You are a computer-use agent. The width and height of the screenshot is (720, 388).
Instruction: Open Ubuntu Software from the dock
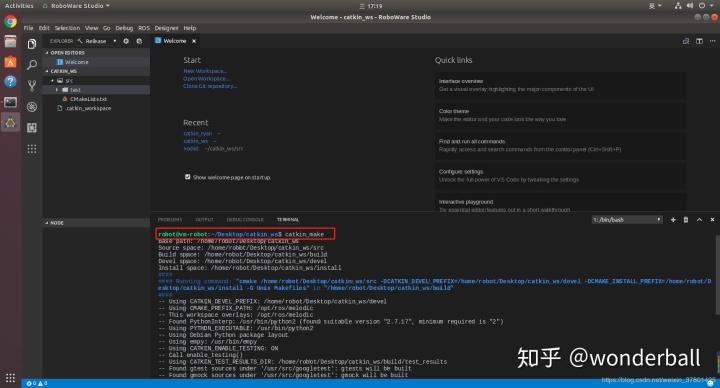[10, 62]
